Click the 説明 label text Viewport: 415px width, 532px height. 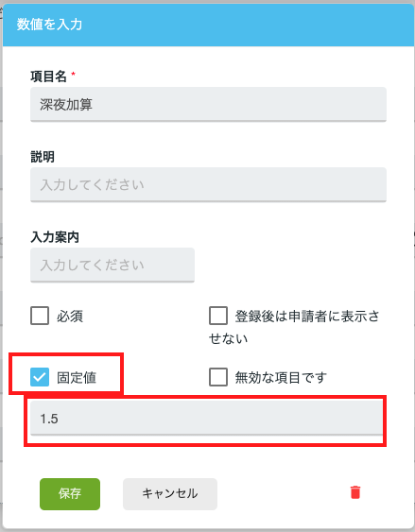[x=43, y=157]
